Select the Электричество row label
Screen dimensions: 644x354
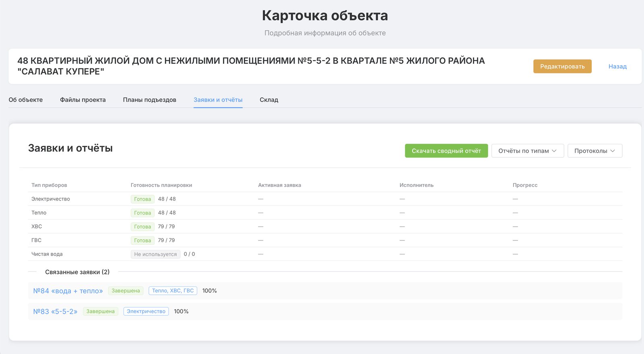51,199
